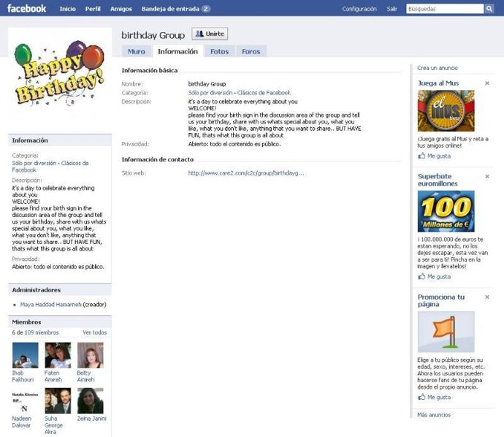This screenshot has width=504, height=437.
Task: Open the care2.com website link
Action: tap(246, 173)
